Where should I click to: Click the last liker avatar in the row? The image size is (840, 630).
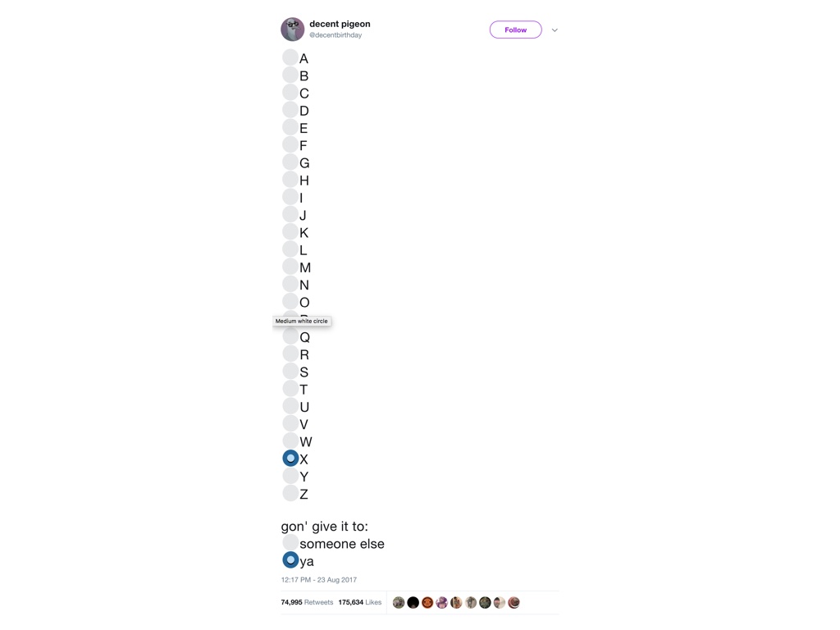(x=514, y=603)
